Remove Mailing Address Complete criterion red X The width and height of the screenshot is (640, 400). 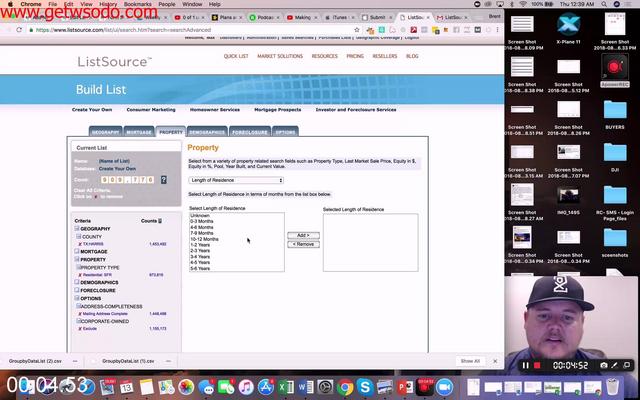pos(80,314)
